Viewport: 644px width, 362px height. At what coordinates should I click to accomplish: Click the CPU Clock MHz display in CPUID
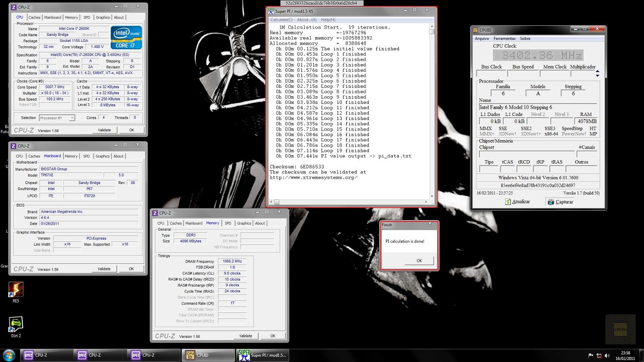click(x=538, y=55)
